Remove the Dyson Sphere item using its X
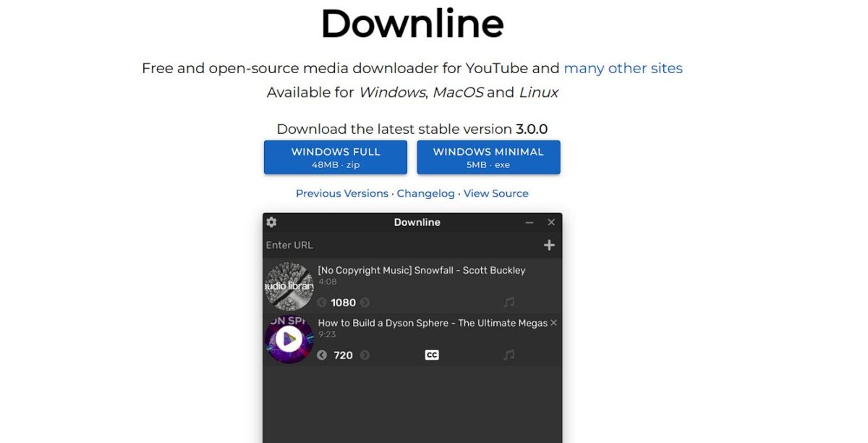868x443 pixels. (554, 323)
